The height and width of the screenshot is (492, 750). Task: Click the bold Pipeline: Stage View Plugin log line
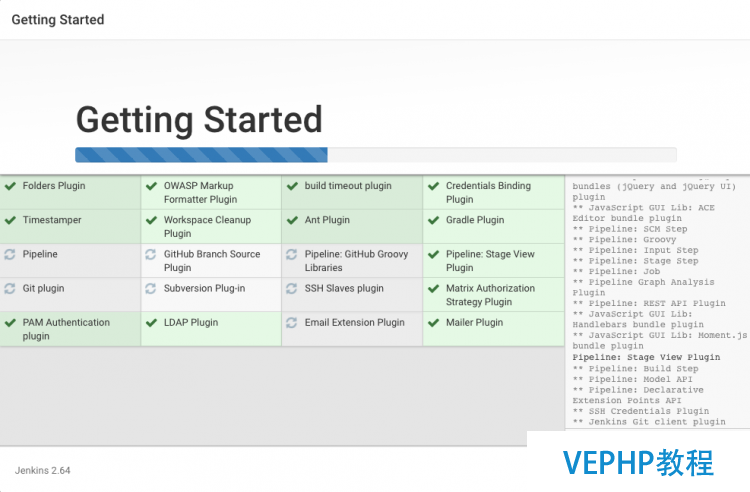pyautogui.click(x=646, y=357)
